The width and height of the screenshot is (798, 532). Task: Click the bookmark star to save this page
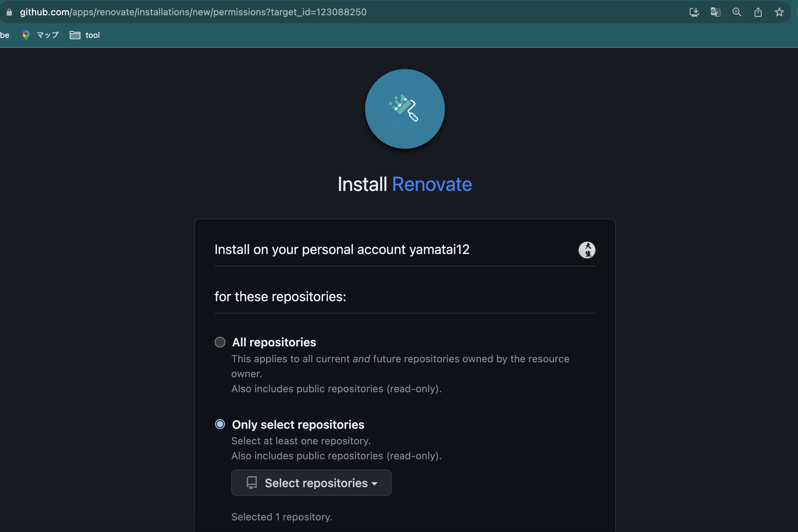[x=779, y=12]
